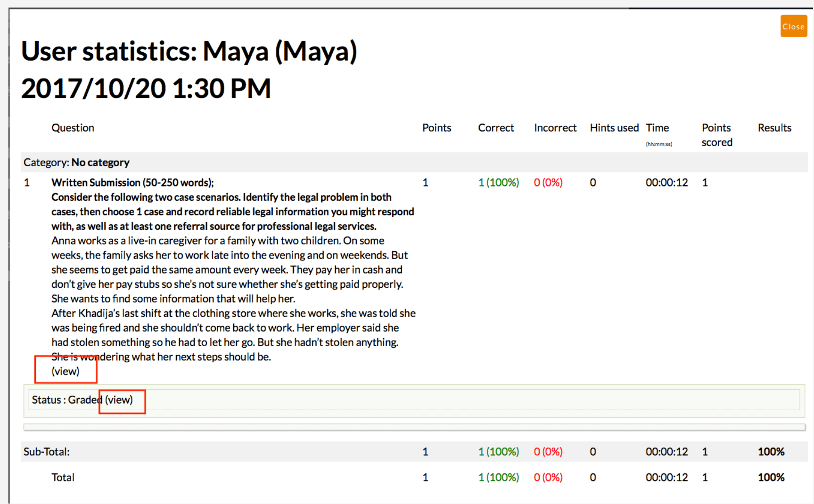The width and height of the screenshot is (814, 504).
Task: Click the Written Submission question title
Action: click(x=132, y=183)
